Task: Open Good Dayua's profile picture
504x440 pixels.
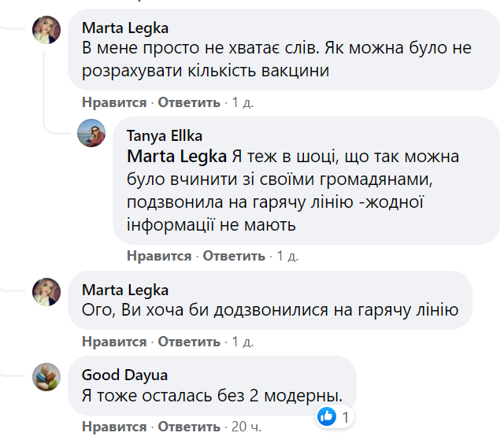Action: (x=46, y=378)
